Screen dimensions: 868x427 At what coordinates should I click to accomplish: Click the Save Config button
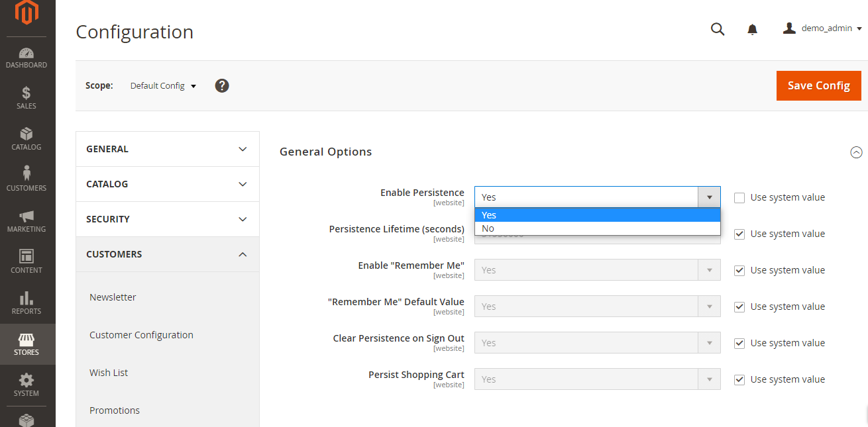pyautogui.click(x=818, y=85)
